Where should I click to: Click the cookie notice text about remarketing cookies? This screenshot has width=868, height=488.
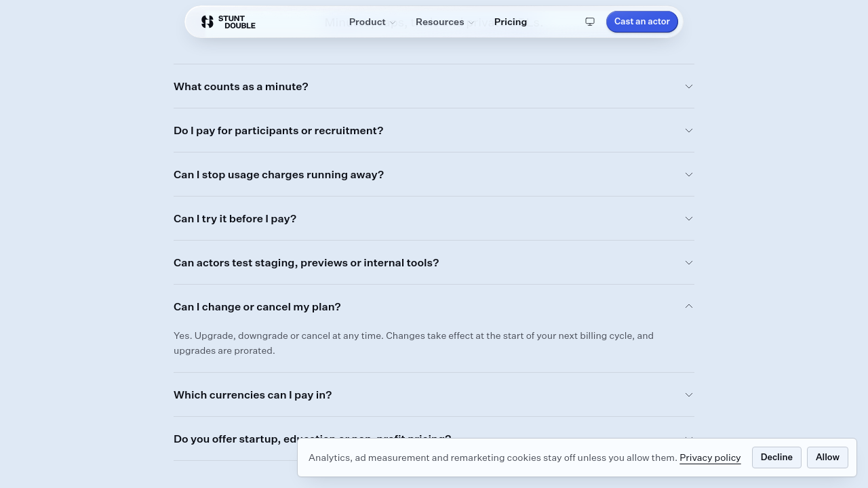point(493,457)
